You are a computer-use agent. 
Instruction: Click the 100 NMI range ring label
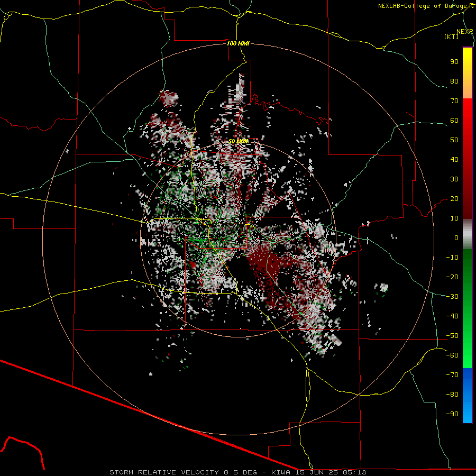238,43
